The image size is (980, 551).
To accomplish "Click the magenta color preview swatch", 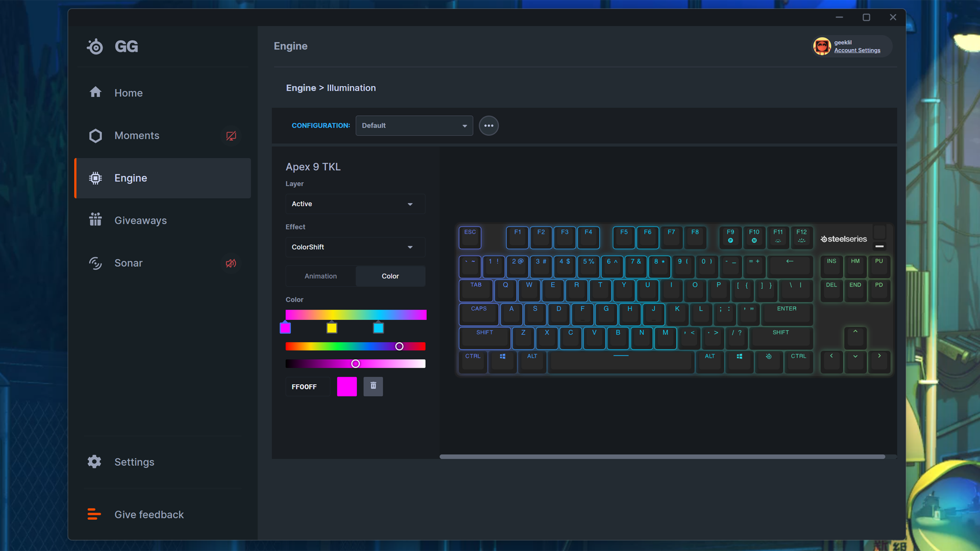I will (347, 387).
